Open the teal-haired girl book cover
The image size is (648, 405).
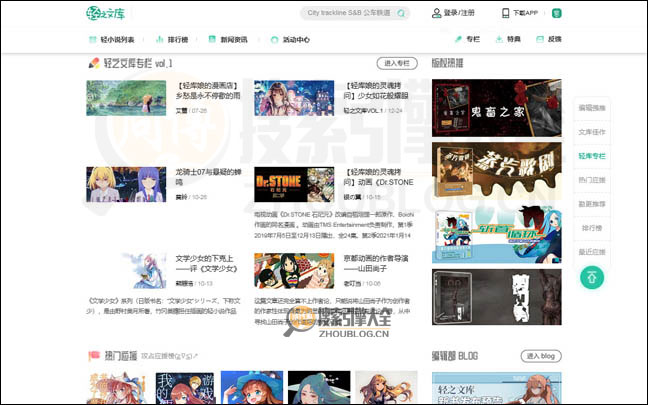(319, 388)
